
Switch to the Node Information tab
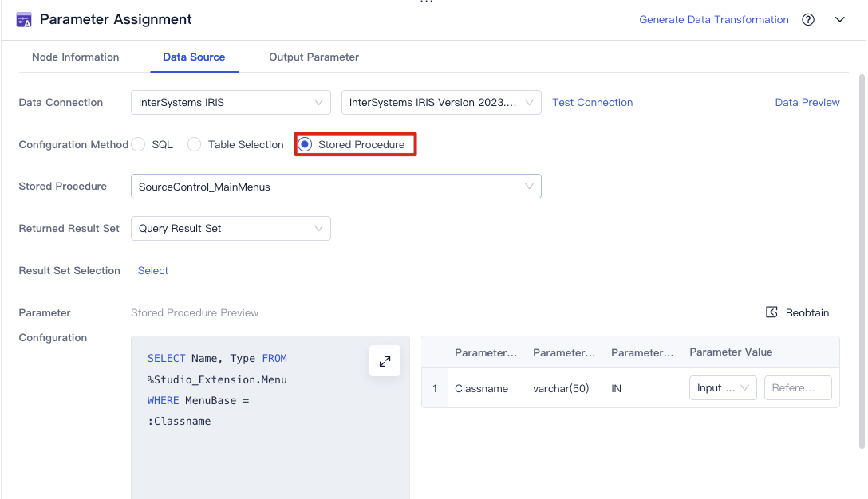[x=75, y=57]
